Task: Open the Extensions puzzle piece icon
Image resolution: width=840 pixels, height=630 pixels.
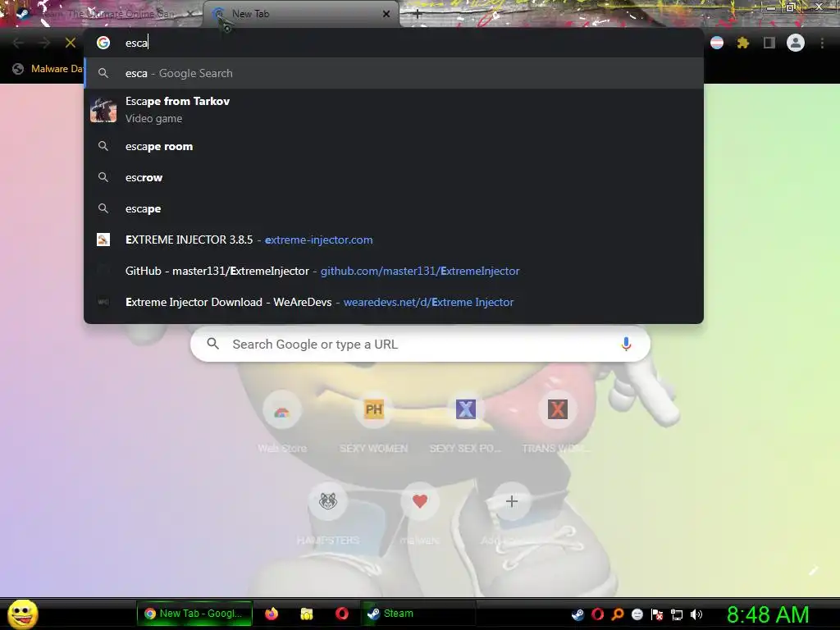Action: click(x=743, y=43)
